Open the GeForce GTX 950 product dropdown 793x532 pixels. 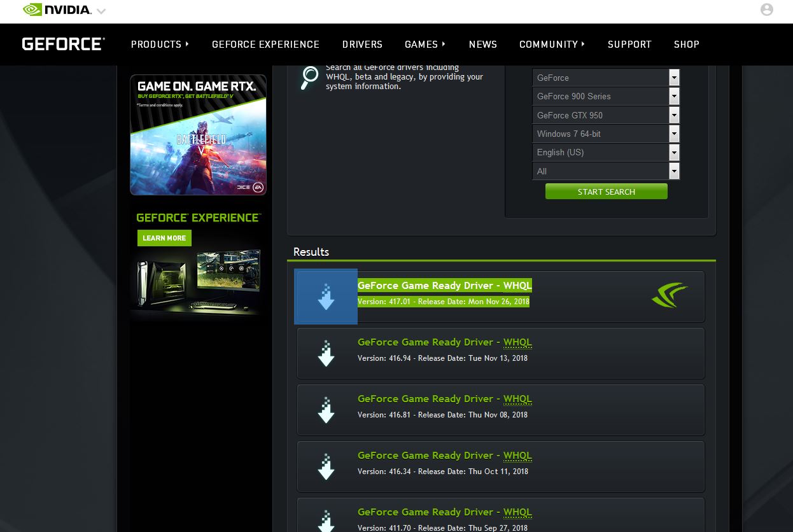pyautogui.click(x=606, y=115)
